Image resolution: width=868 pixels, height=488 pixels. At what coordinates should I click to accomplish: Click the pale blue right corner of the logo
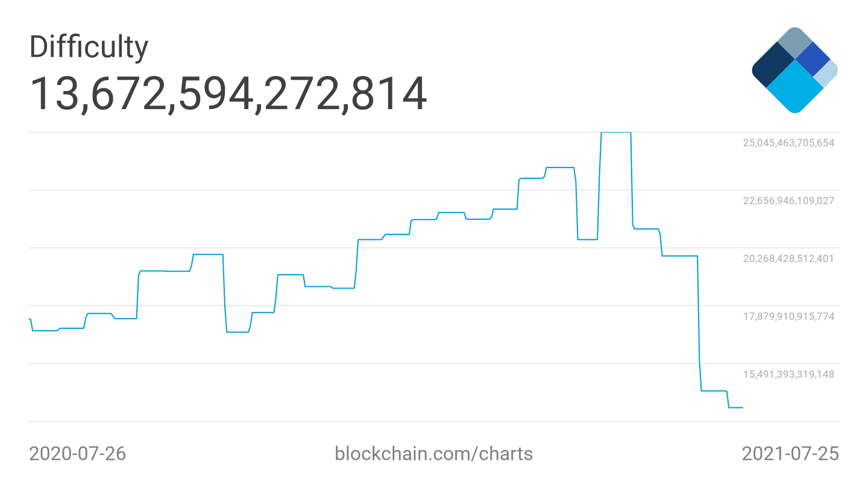pos(827,72)
